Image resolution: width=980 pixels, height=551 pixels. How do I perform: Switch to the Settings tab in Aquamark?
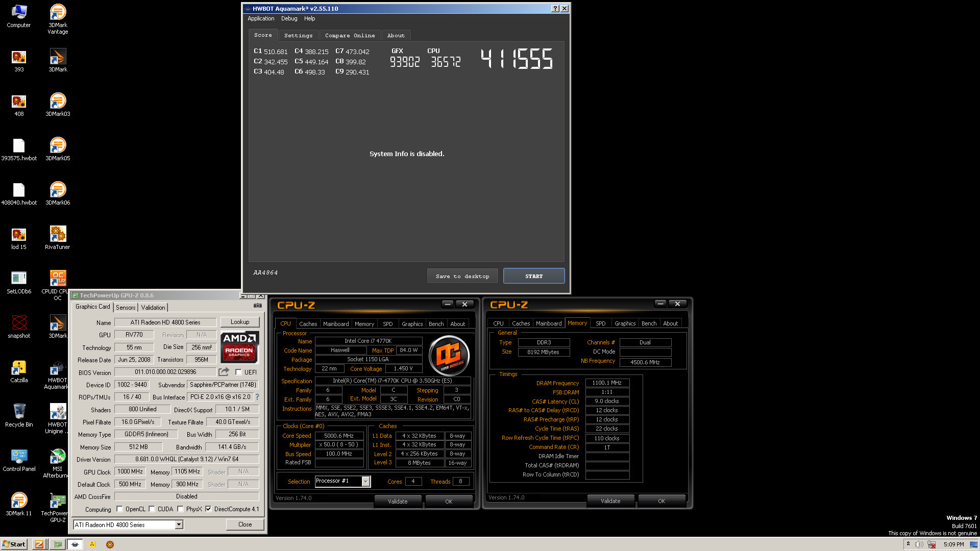(x=298, y=36)
